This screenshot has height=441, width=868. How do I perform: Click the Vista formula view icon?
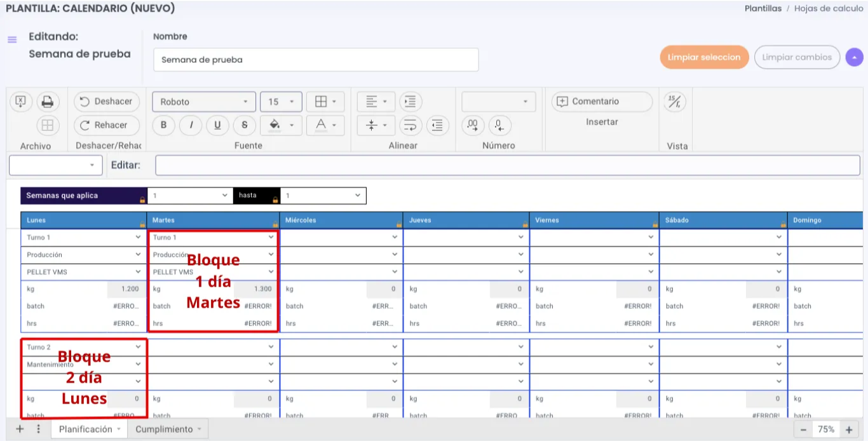coord(675,102)
